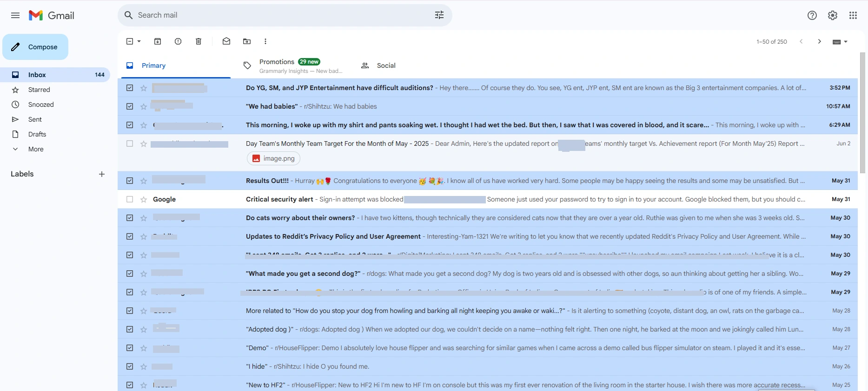Screen dimensions: 868x391
Task: Star the Do cats worry email
Action: pyautogui.click(x=144, y=218)
